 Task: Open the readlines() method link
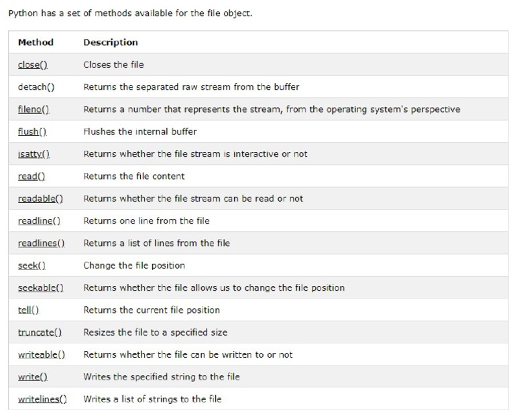coord(41,243)
